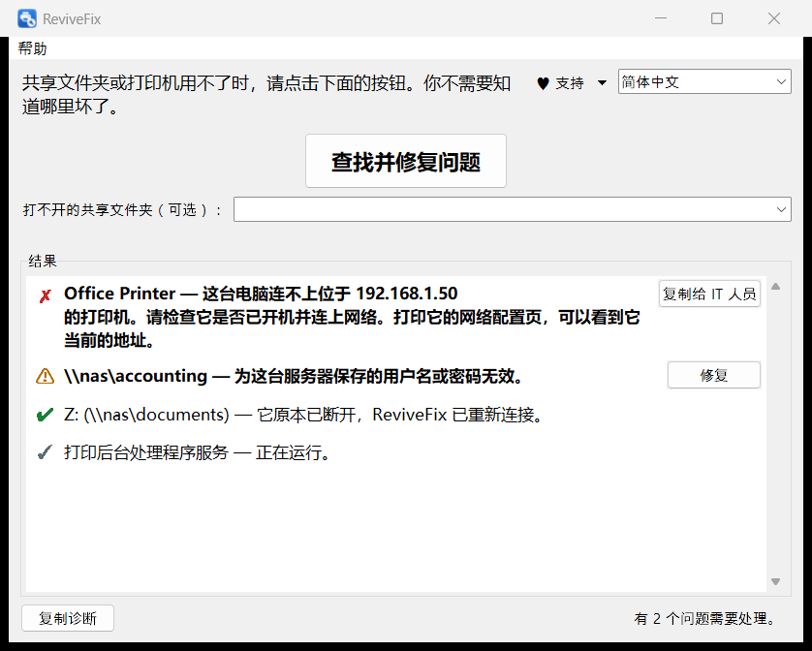This screenshot has width=812, height=651.
Task: Minimize the ReviveFix window
Action: point(661,18)
